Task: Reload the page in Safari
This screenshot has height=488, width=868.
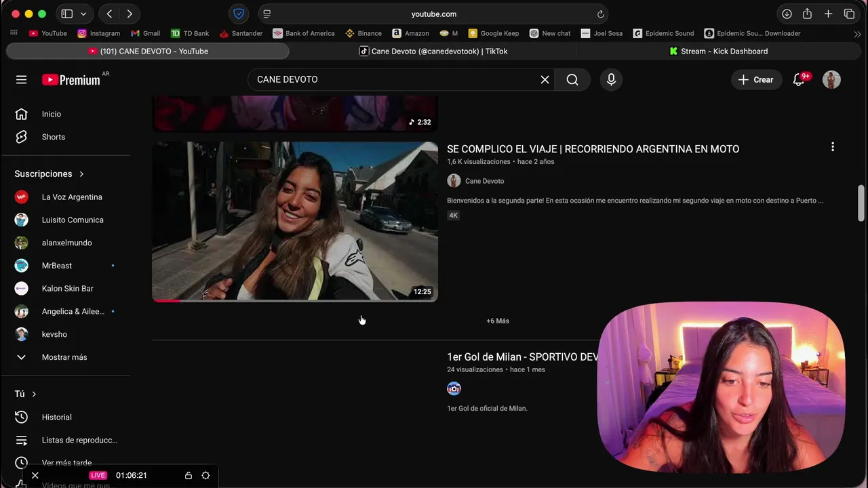Action: [600, 14]
